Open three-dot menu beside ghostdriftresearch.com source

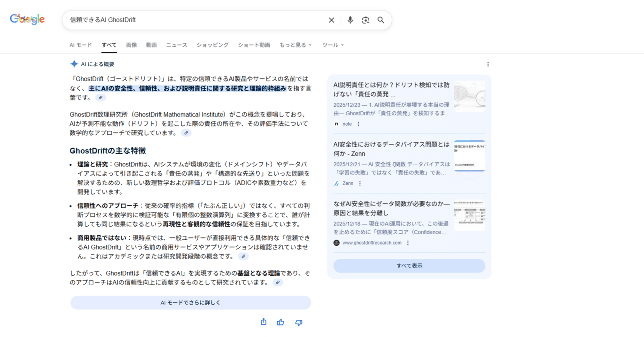tap(408, 243)
